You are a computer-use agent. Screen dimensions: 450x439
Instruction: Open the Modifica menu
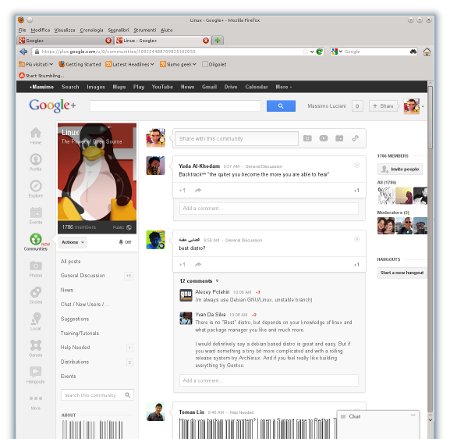40,30
